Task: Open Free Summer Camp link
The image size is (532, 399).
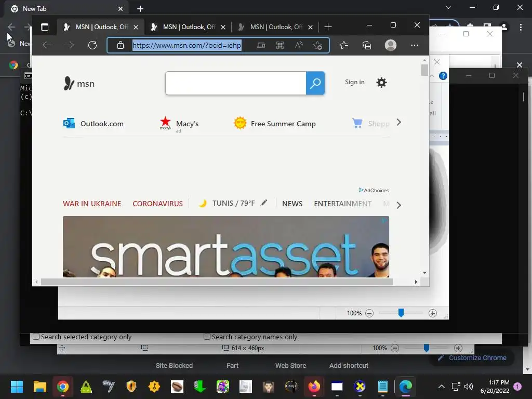Action: click(275, 124)
